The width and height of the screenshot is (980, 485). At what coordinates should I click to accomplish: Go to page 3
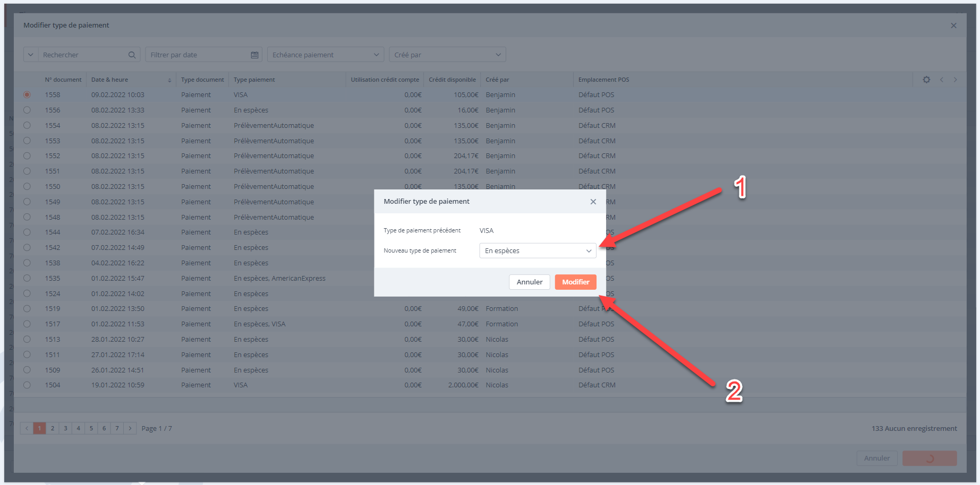65,428
